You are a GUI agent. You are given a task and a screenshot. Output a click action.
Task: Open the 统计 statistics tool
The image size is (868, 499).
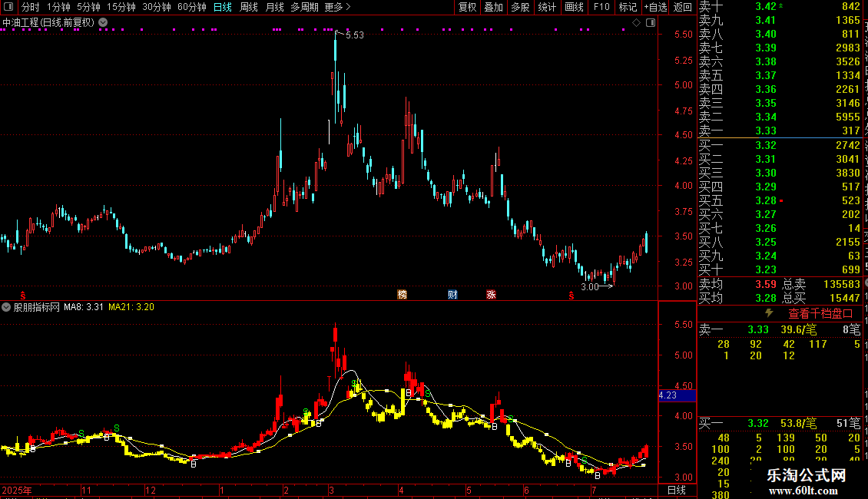point(547,7)
